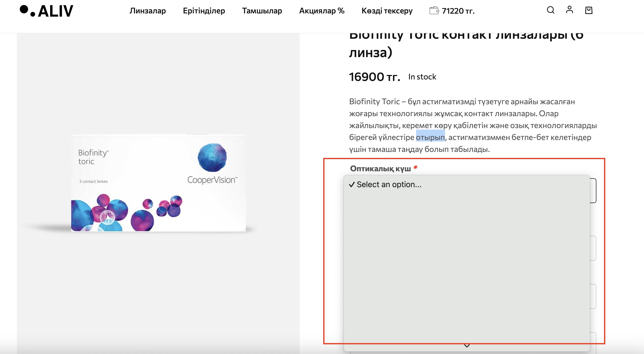Click the 16900 тг. price

(374, 77)
